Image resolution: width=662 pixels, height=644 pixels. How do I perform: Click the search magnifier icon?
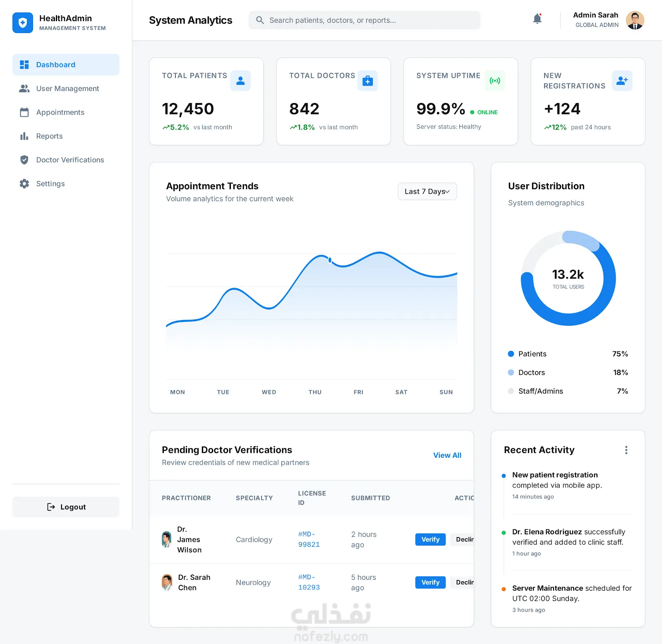[260, 20]
